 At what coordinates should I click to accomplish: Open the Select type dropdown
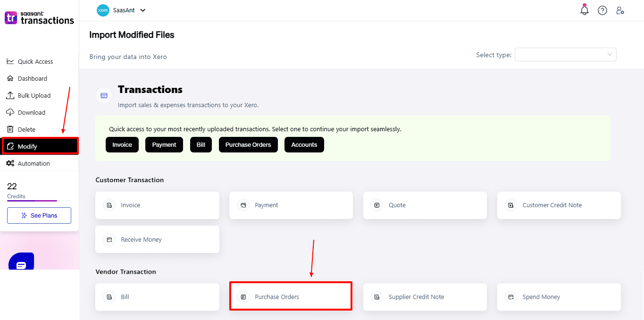pos(565,54)
